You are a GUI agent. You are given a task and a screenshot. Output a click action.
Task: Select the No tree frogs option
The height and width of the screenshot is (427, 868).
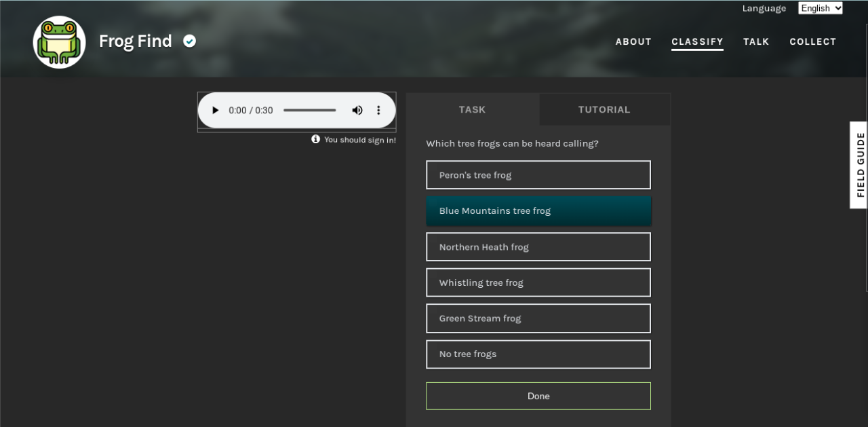click(538, 354)
